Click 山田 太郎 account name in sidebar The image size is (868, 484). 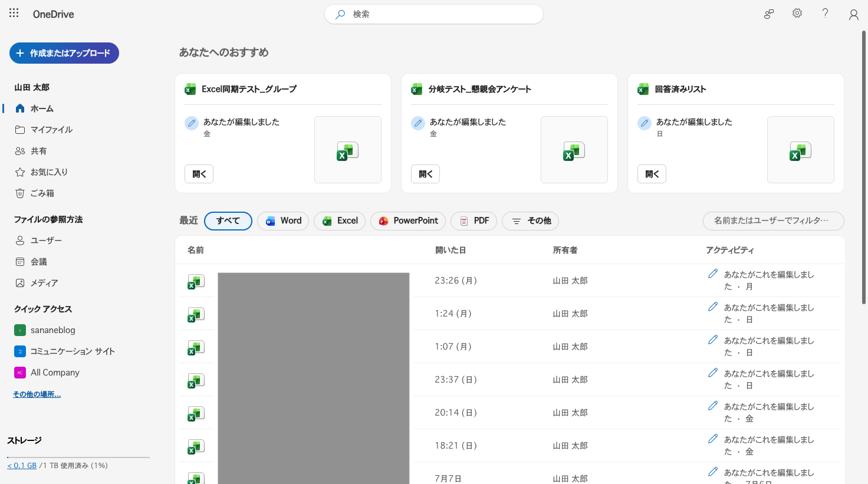(x=32, y=87)
